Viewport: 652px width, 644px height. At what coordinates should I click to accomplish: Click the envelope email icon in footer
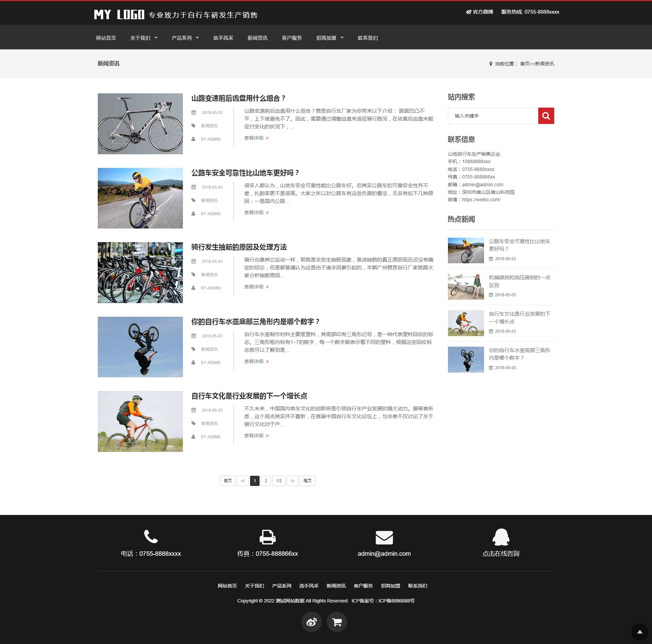click(x=384, y=537)
